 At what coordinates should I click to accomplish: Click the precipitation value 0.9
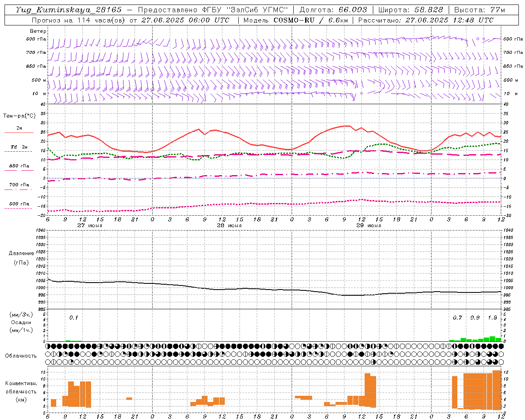coord(475,318)
